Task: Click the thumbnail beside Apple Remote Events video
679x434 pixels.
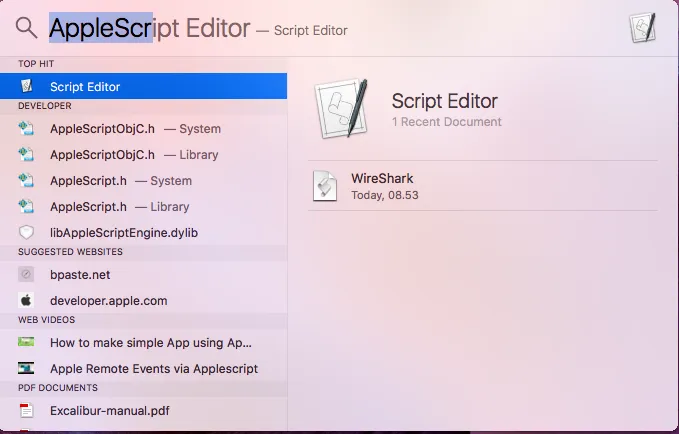Action: 26,368
